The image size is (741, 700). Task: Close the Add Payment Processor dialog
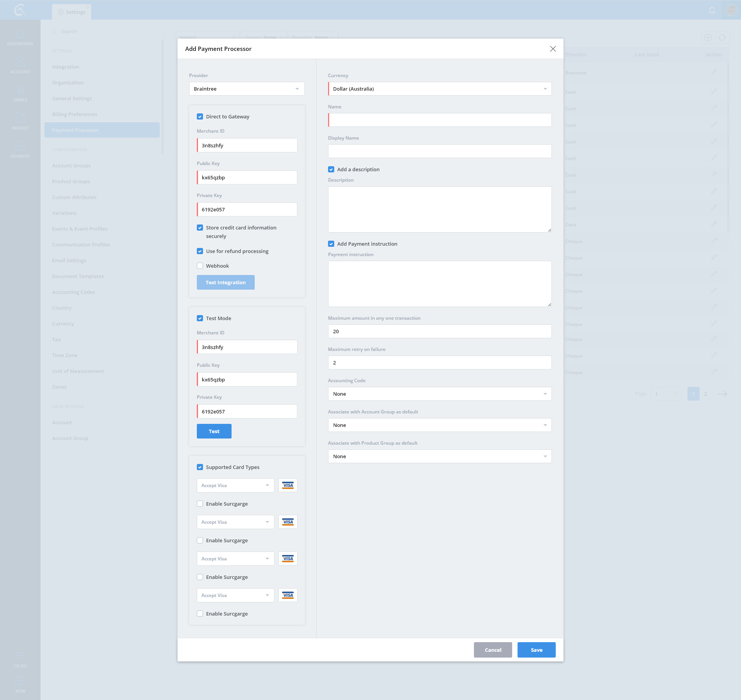click(553, 49)
